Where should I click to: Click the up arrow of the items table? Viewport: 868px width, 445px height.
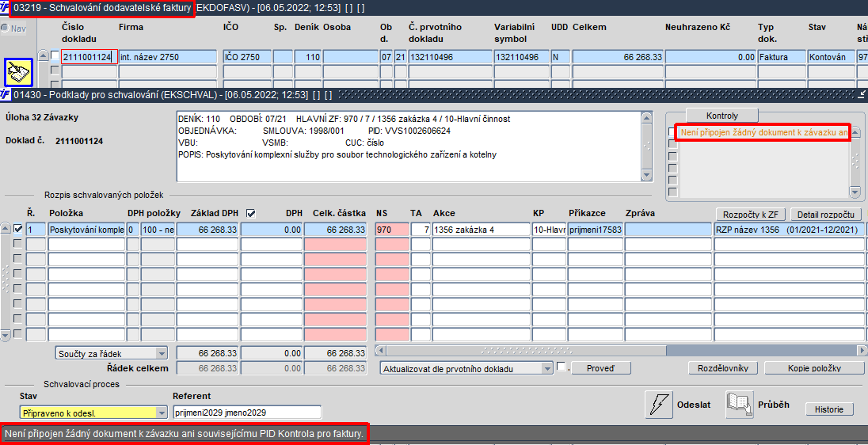point(6,229)
